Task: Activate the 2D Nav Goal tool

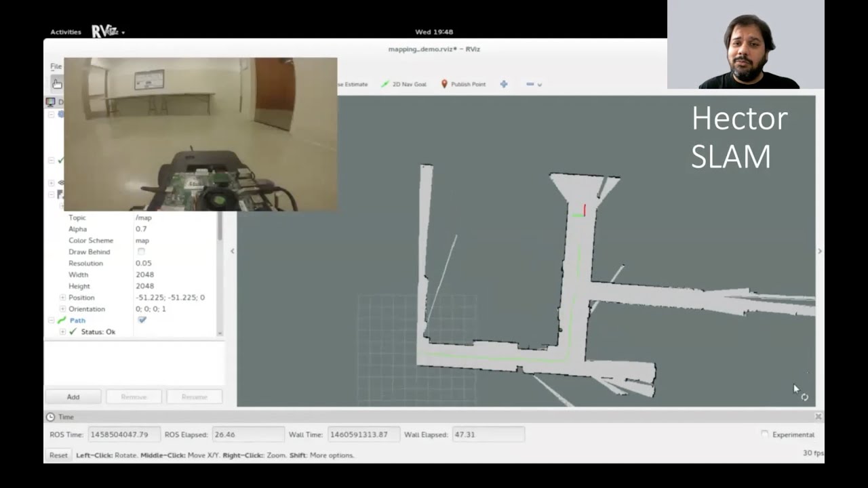Action: pyautogui.click(x=403, y=84)
